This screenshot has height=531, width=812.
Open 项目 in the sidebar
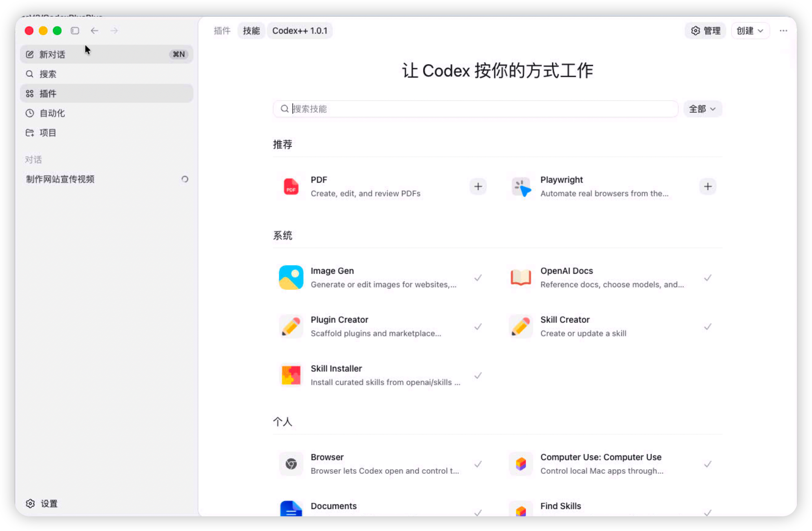click(106, 133)
